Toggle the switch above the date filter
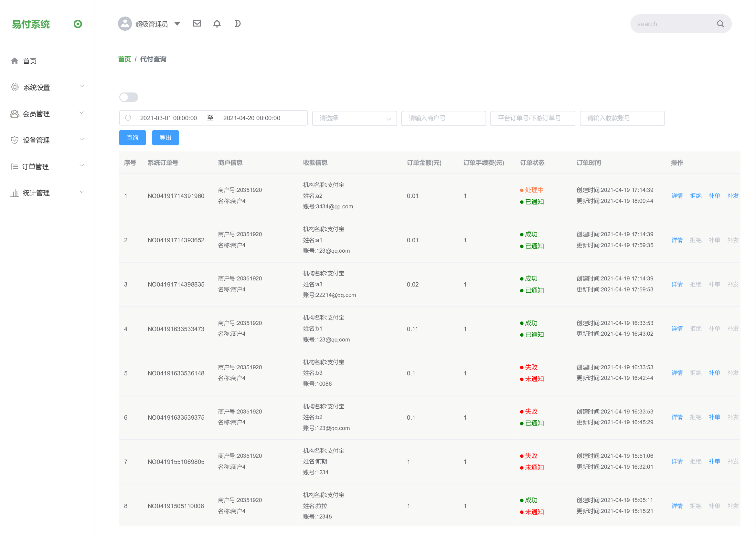Image resolution: width=756 pixels, height=534 pixels. [129, 97]
